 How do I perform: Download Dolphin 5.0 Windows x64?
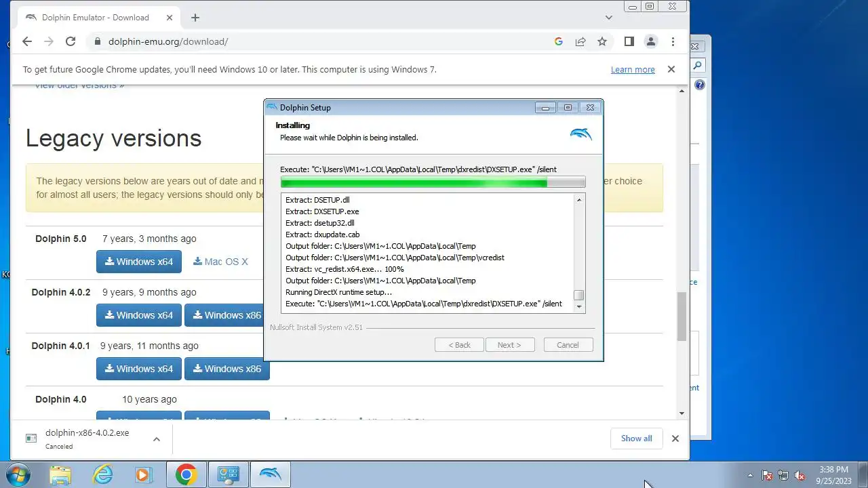coord(139,262)
